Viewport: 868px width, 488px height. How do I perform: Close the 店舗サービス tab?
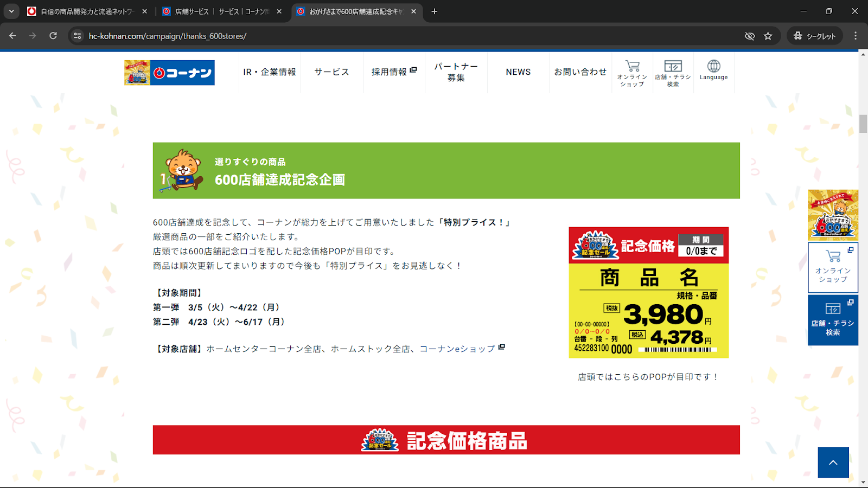279,11
